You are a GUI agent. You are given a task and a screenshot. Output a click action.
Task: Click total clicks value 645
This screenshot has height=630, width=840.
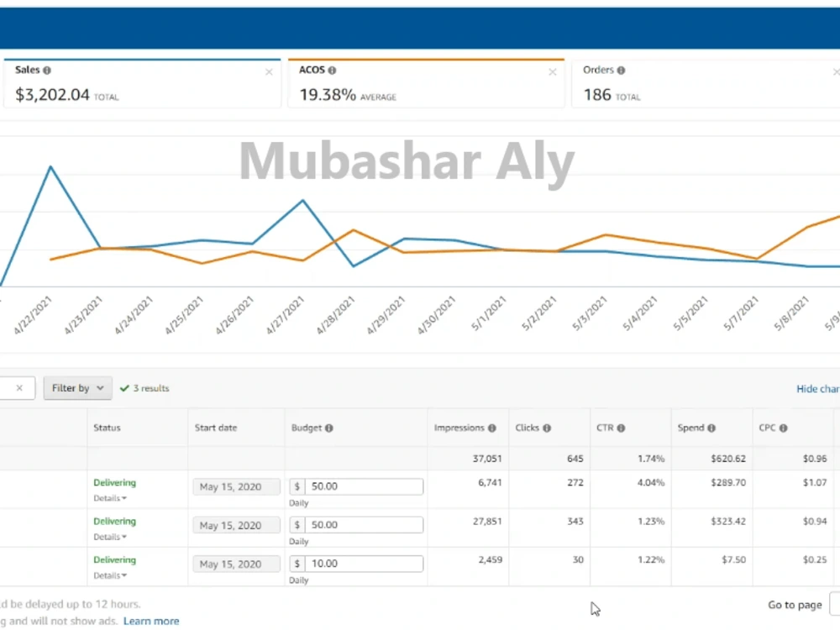point(575,459)
